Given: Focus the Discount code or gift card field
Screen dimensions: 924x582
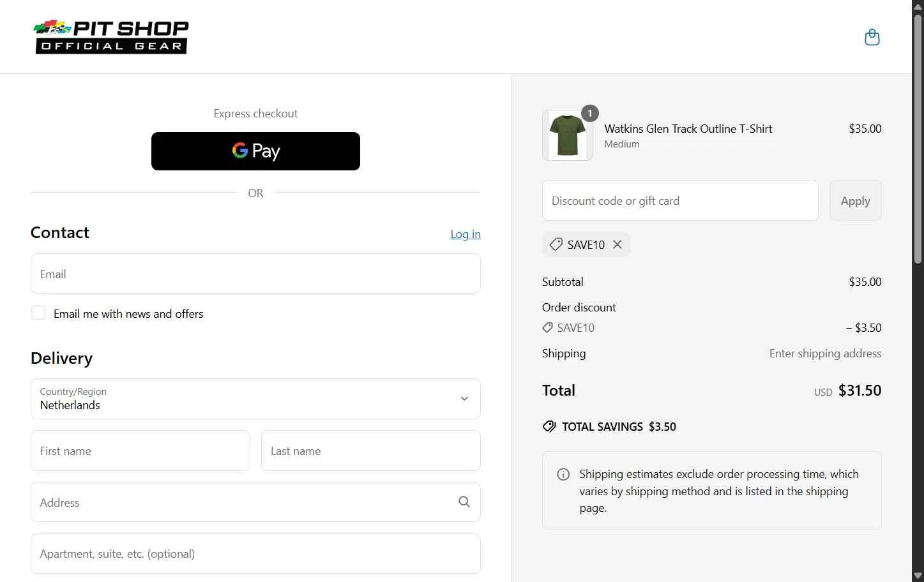Looking at the screenshot, I should pos(680,200).
